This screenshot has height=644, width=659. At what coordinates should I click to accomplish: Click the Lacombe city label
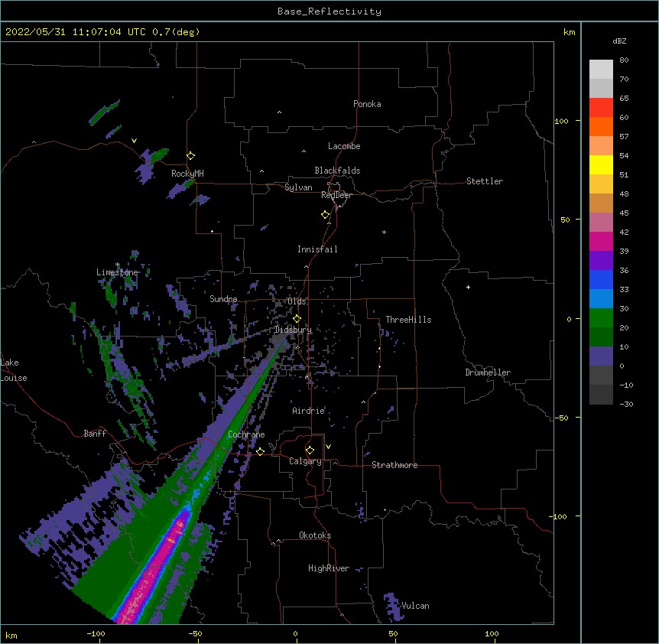pyautogui.click(x=344, y=146)
